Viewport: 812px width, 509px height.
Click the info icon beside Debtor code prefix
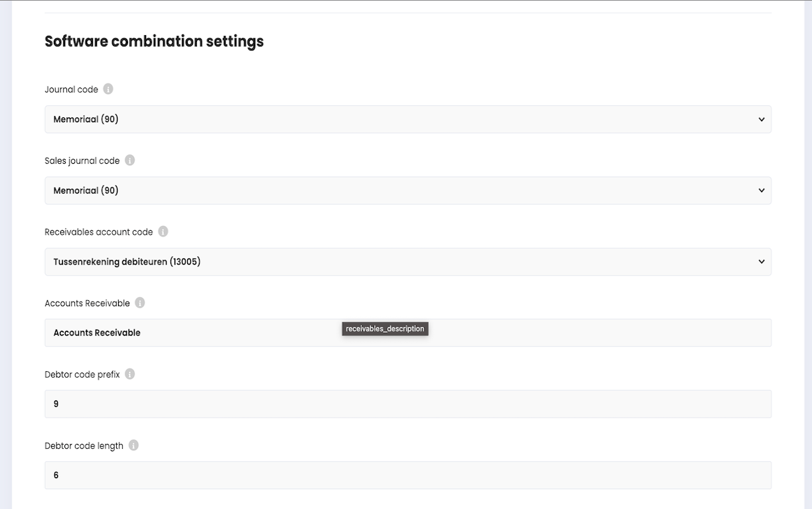click(x=130, y=374)
